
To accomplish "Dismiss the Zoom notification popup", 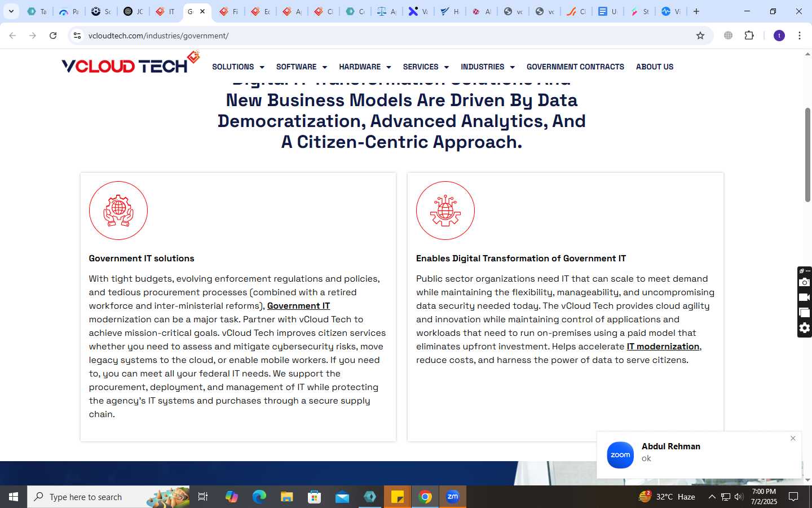I will [793, 438].
